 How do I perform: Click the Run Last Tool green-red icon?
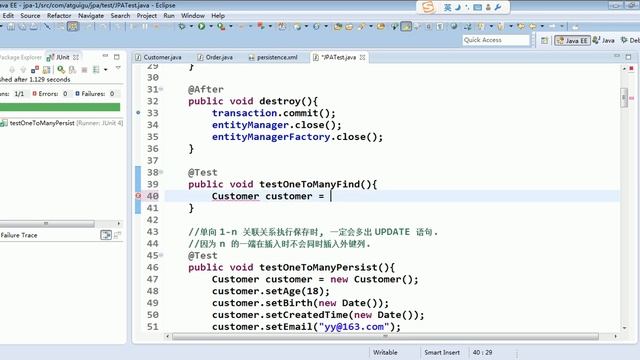221,27
